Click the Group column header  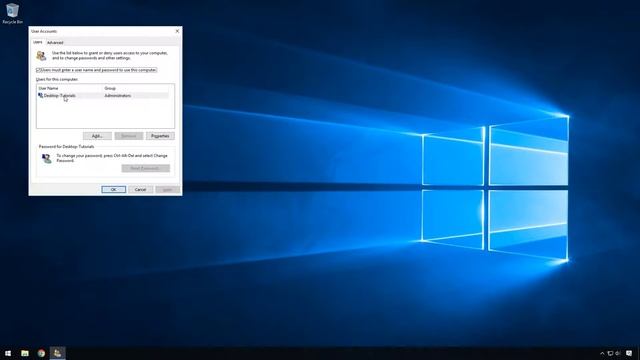[x=110, y=88]
